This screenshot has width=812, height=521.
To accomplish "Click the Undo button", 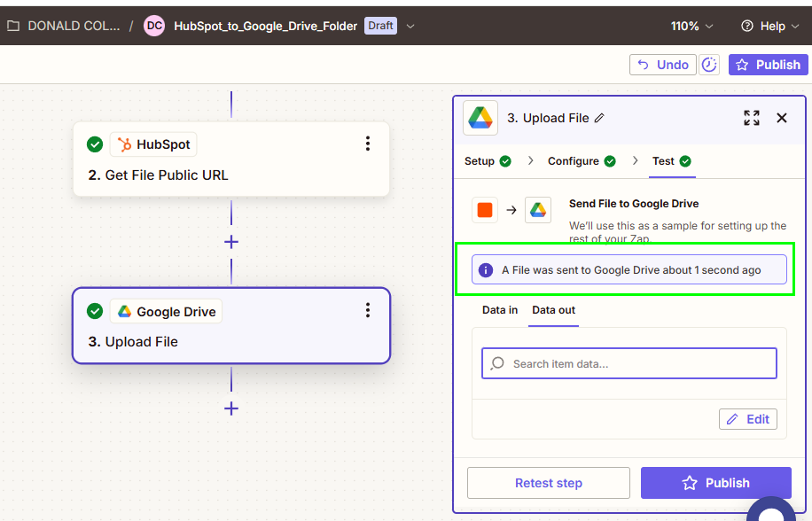I will (663, 65).
